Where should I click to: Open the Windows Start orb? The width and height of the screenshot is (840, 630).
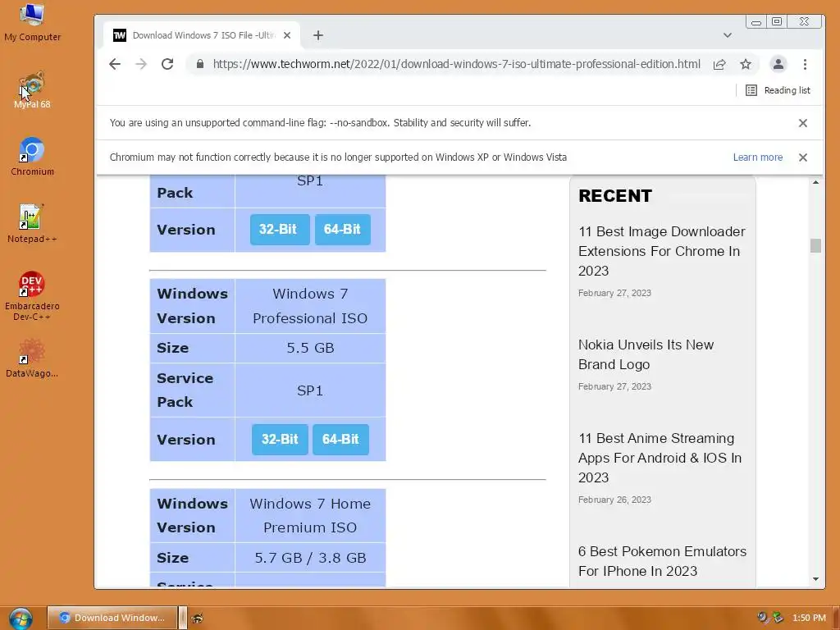[21, 619]
